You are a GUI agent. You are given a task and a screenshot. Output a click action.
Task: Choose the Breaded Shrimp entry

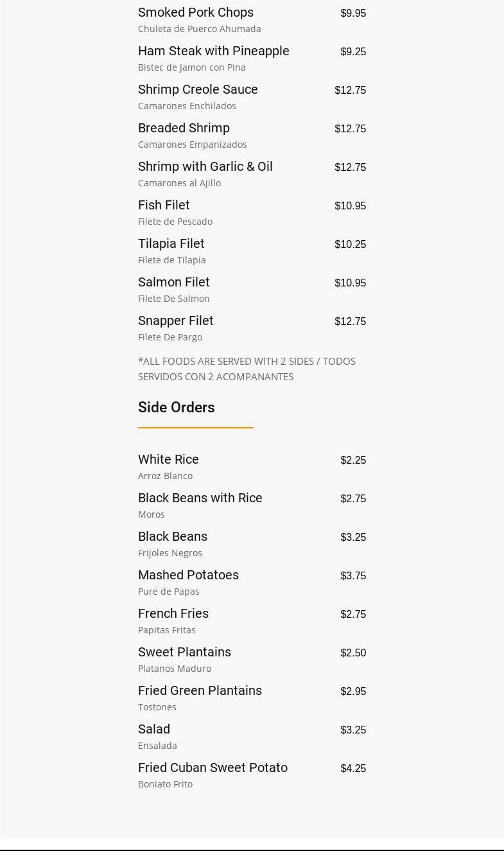tap(184, 128)
